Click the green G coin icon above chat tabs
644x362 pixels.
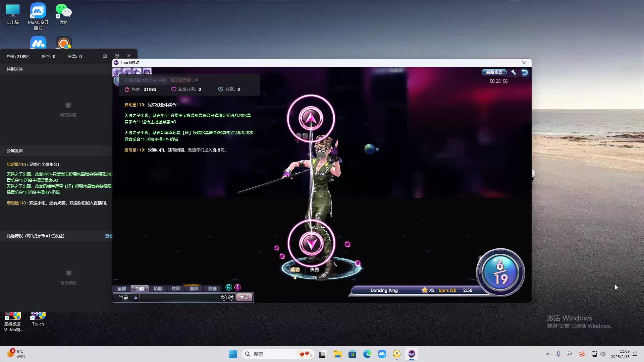point(229,287)
